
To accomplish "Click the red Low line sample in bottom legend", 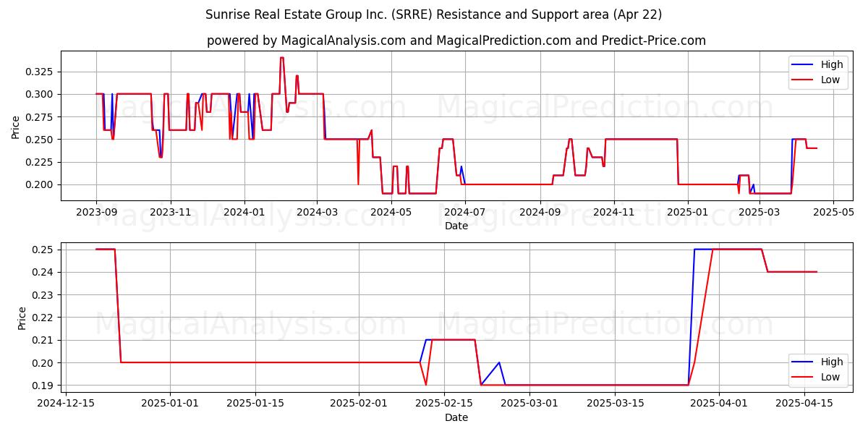I will pyautogui.click(x=804, y=378).
